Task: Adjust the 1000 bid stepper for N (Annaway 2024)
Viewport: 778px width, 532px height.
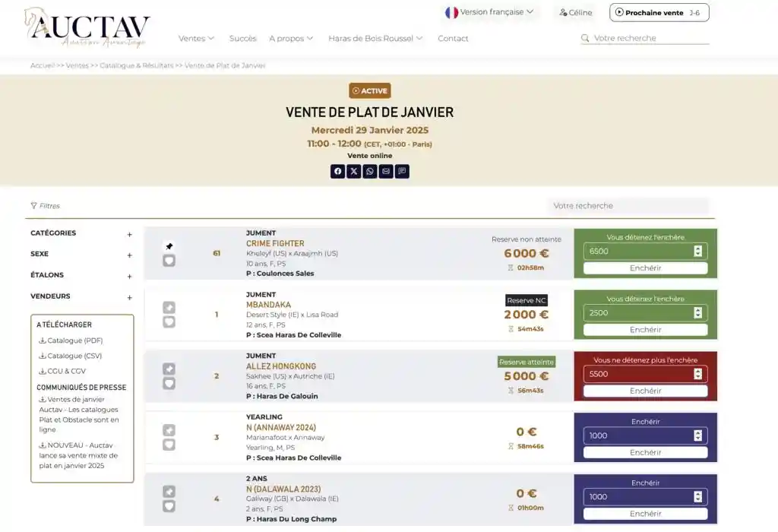Action: point(697,435)
